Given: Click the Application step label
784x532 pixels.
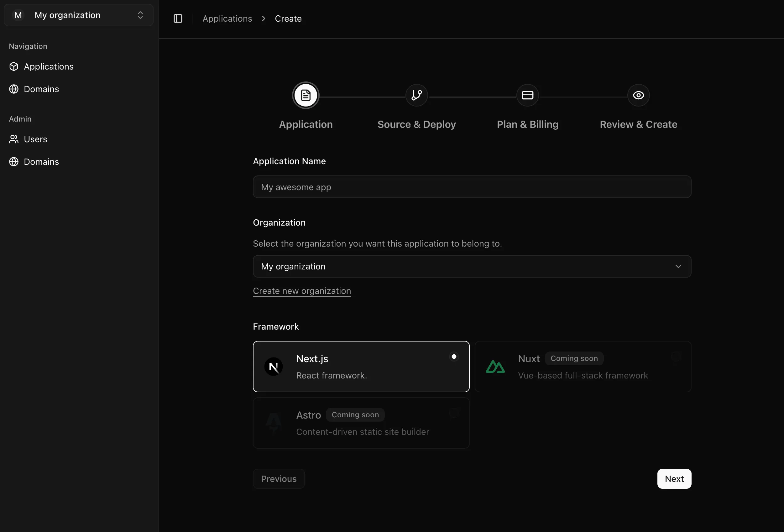Looking at the screenshot, I should [x=306, y=124].
